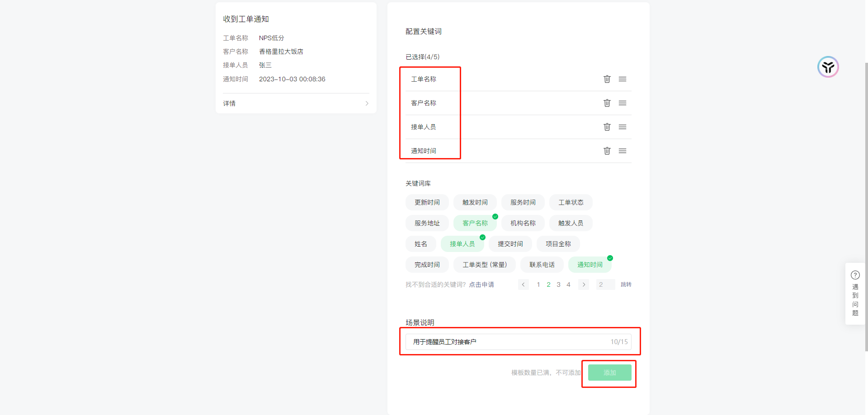Click the 客户名称 selected keyword row
The width and height of the screenshot is (868, 415).
(519, 103)
